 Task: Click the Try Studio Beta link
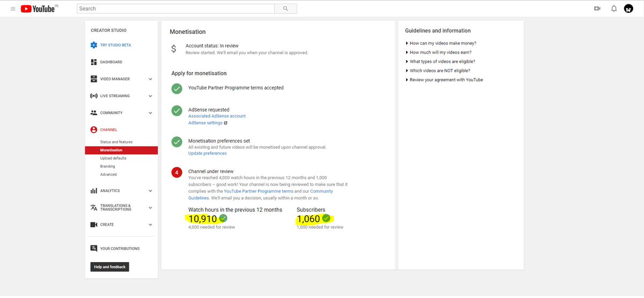[115, 45]
